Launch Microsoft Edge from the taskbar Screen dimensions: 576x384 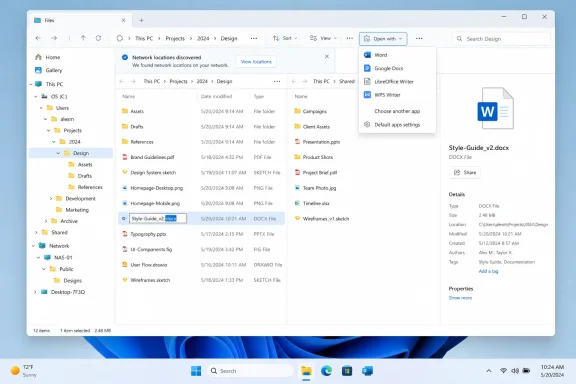(326, 371)
